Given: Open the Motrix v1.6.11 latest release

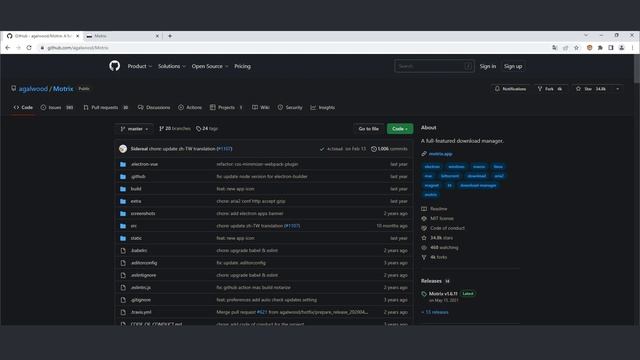Looking at the screenshot, I should coord(443,293).
